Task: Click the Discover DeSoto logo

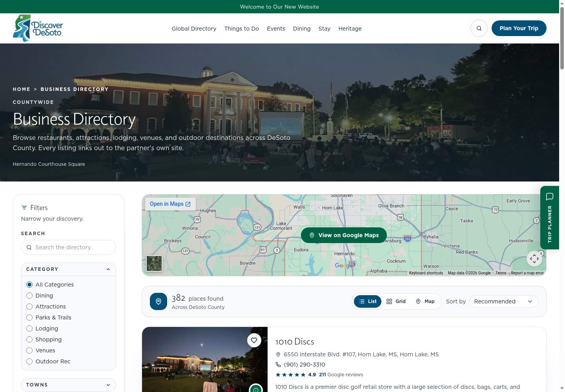Action: 38,28
